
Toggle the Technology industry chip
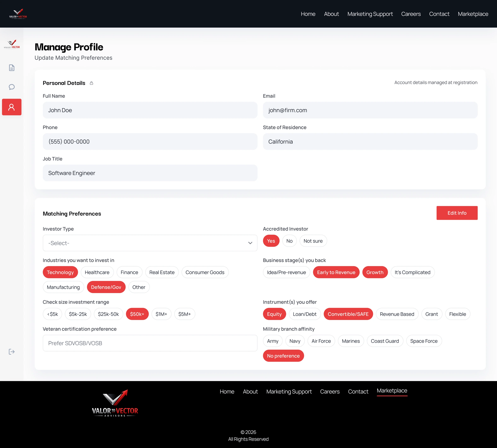[60, 272]
